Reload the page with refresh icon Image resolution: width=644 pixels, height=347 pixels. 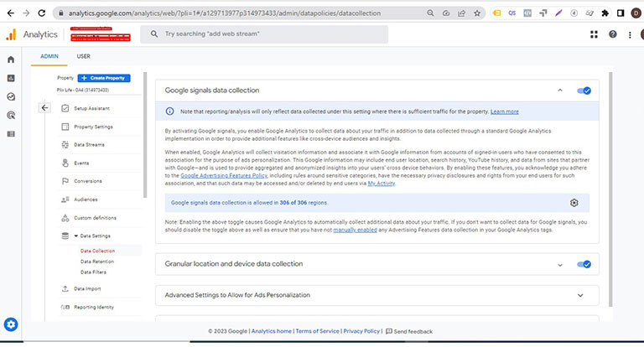pos(41,13)
